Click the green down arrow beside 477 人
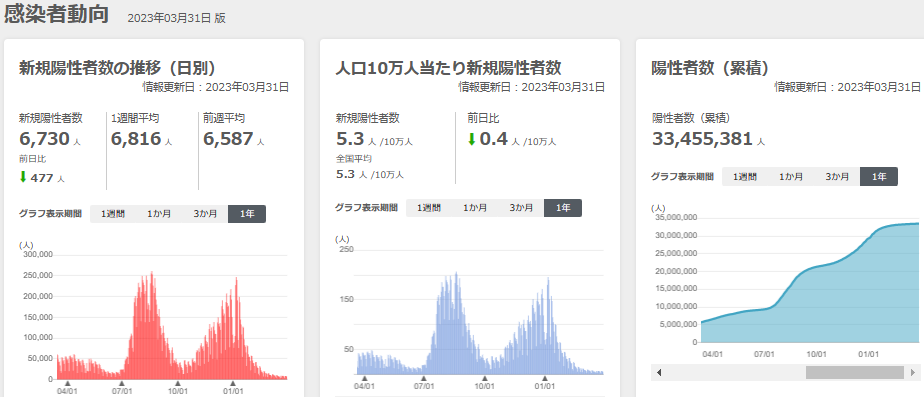924x397 pixels. [24, 177]
